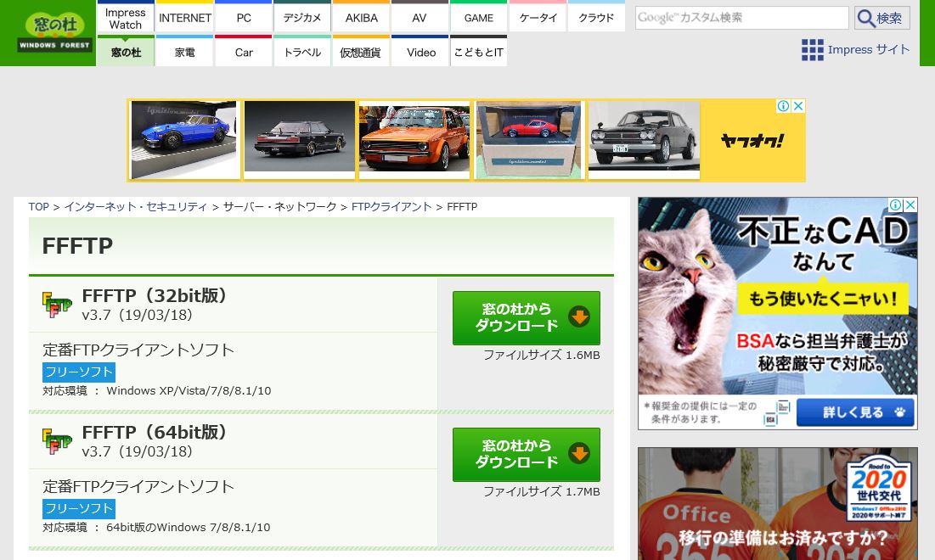Click the ファイルサイズ 1.6MB text
This screenshot has height=560, width=935.
[542, 355]
